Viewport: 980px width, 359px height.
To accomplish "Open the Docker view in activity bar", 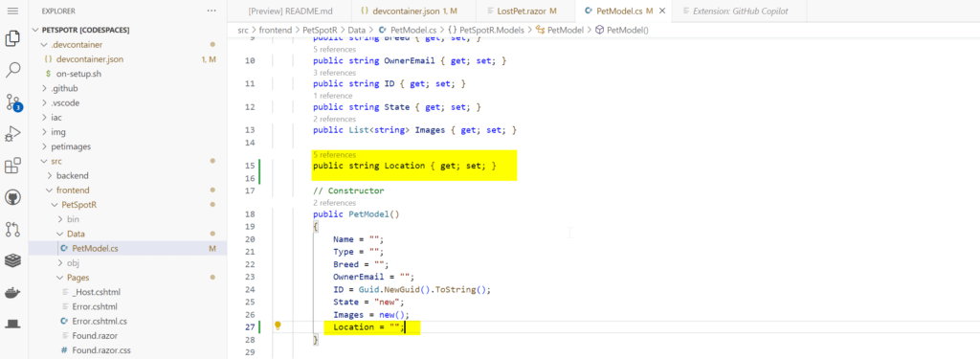I will click(x=12, y=292).
